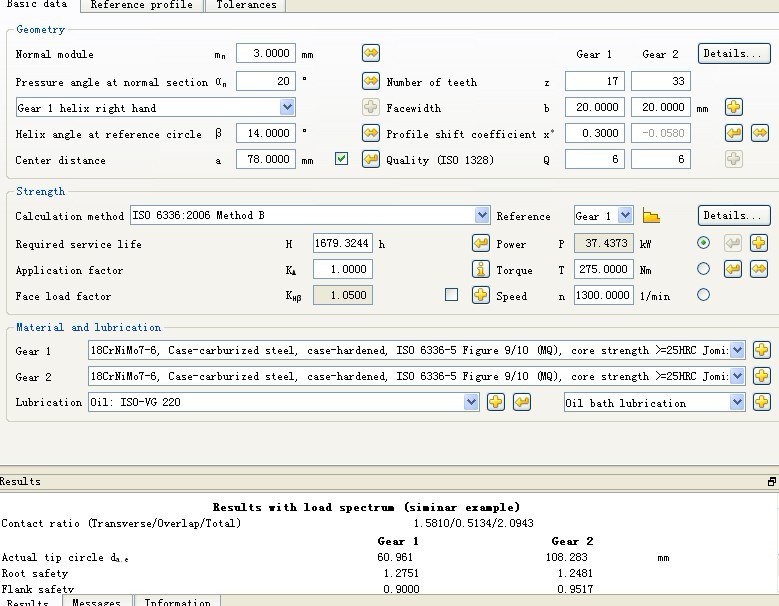Screen dimensions: 779x606
Task: Click the Strength Details... button
Action: (x=734, y=216)
